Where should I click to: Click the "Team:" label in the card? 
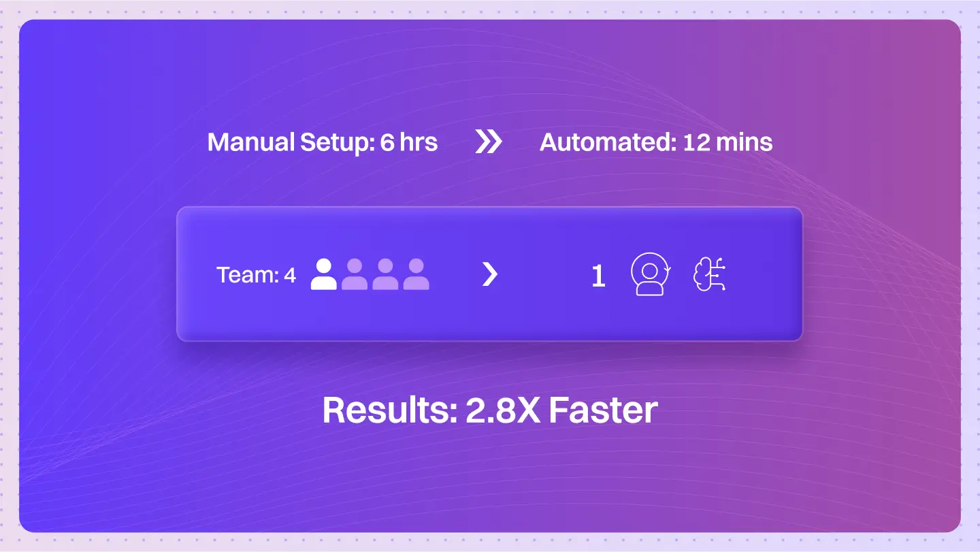(x=248, y=275)
